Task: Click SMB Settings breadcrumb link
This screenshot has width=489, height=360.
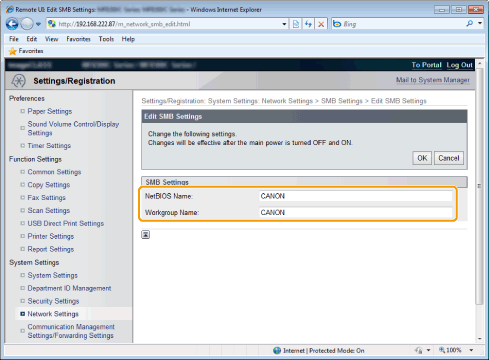Action: coord(342,101)
